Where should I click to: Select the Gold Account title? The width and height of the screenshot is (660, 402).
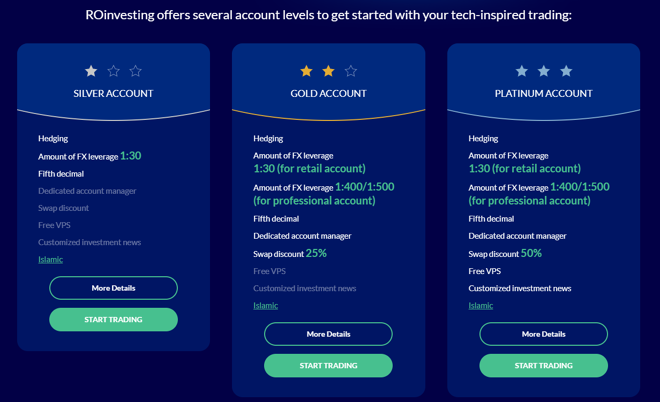point(328,93)
